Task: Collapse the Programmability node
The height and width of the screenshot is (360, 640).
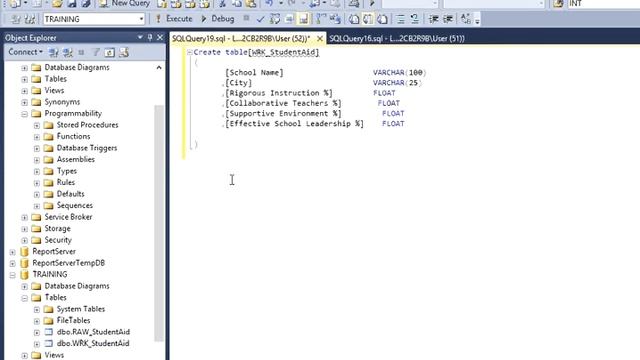Action: pyautogui.click(x=24, y=114)
